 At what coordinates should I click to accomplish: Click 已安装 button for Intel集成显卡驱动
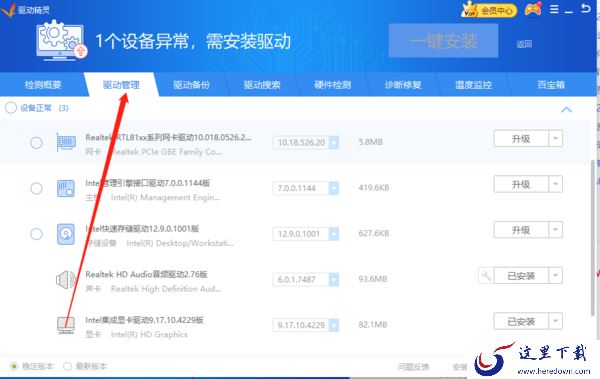tap(521, 321)
